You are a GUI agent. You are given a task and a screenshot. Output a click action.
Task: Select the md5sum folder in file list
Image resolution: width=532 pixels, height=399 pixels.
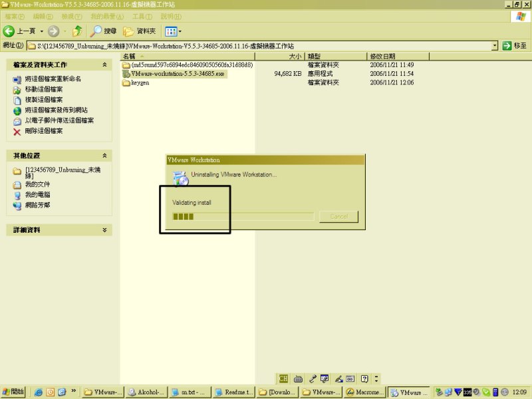click(x=188, y=65)
